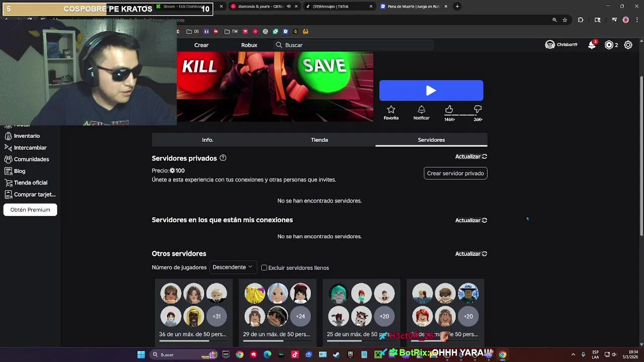
Task: Open the Roblox notifications bell
Action: [592, 45]
